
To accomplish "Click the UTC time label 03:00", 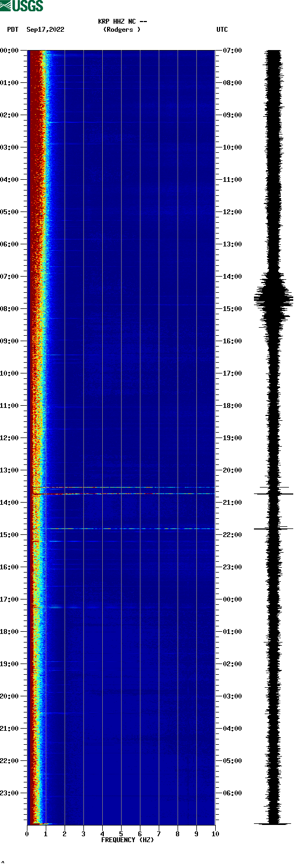I will click(x=232, y=696).
